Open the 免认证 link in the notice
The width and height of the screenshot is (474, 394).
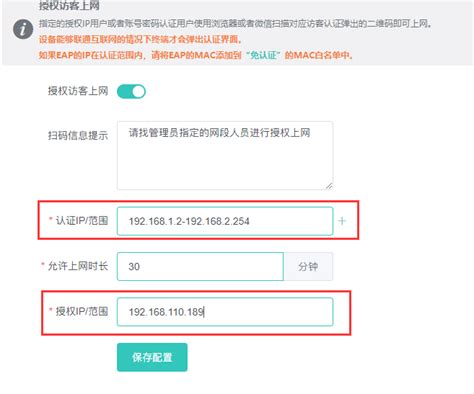[x=263, y=55]
